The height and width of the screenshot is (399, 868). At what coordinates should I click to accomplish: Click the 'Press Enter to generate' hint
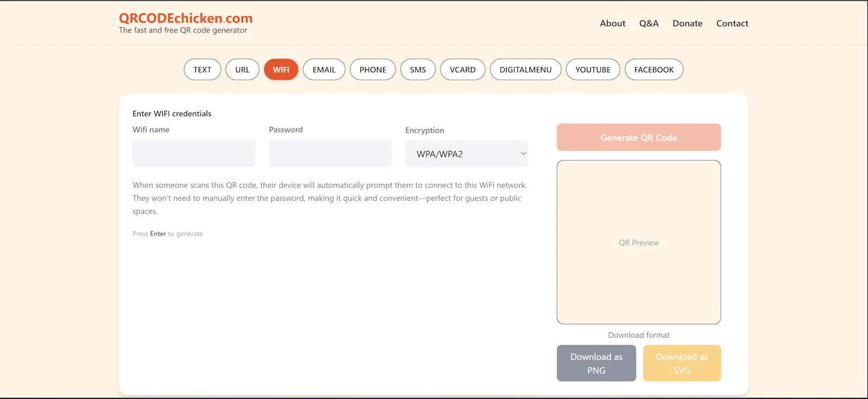pos(168,234)
